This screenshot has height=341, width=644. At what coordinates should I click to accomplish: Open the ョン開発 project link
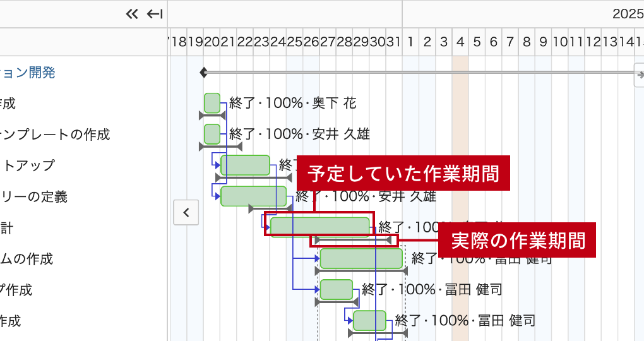(28, 73)
